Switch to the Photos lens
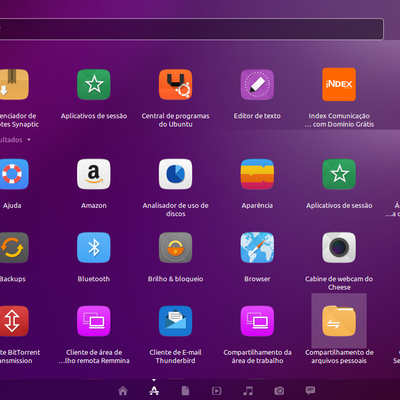 tap(279, 390)
